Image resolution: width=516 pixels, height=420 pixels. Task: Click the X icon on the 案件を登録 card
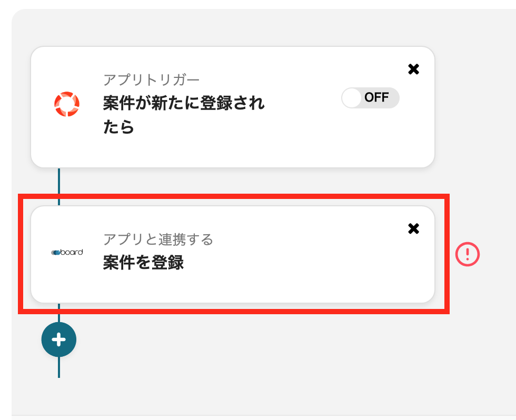click(414, 228)
